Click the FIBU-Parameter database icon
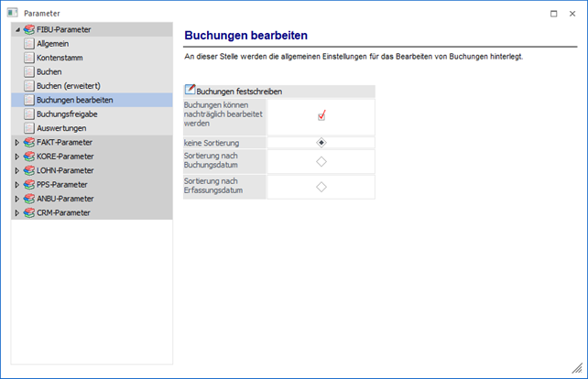588x379 pixels. tap(29, 30)
